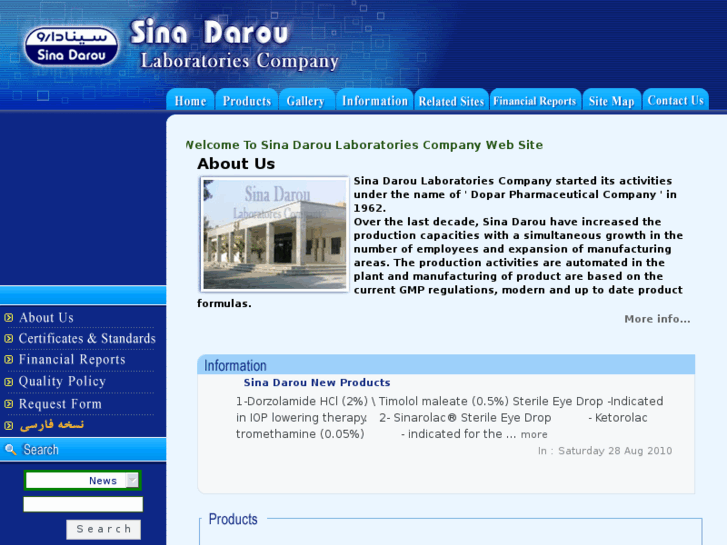Switch to the Persian version link
This screenshot has width=727, height=545.
52,425
